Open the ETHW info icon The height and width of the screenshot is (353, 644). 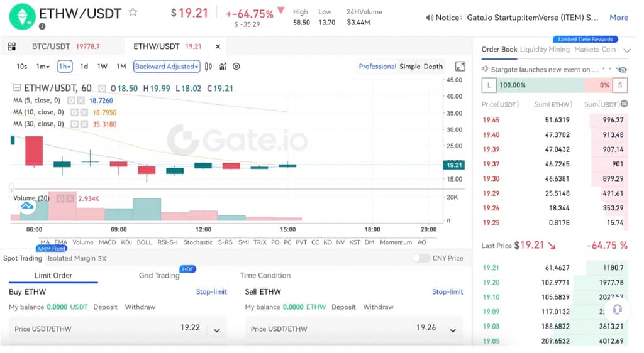point(42,26)
